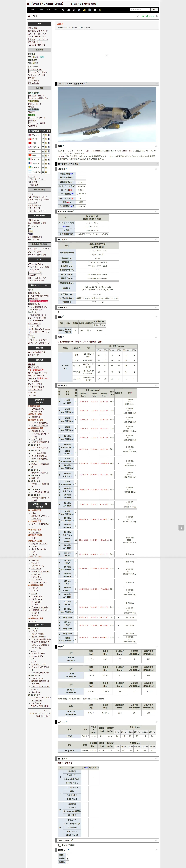
Task: Click the edit pencil beside the 弾薬 heading
Action: [x=63, y=337]
